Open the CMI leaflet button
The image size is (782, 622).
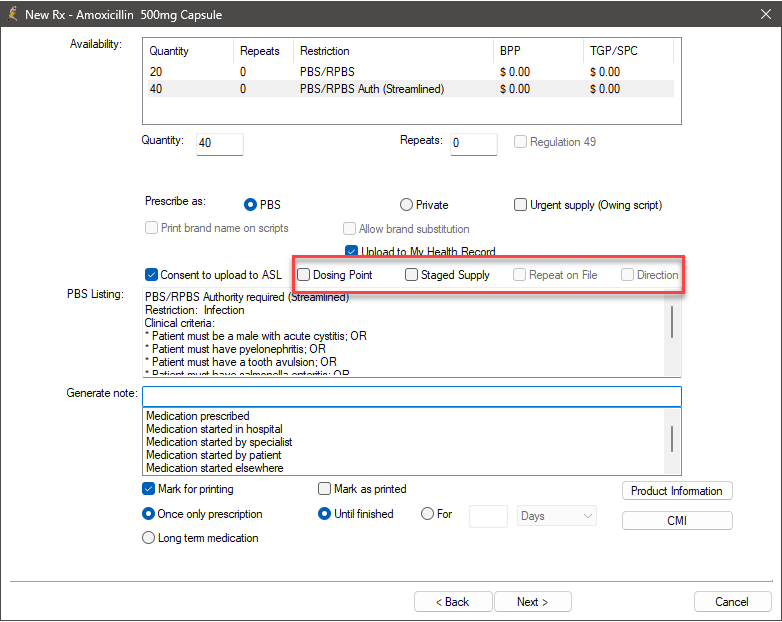click(677, 520)
